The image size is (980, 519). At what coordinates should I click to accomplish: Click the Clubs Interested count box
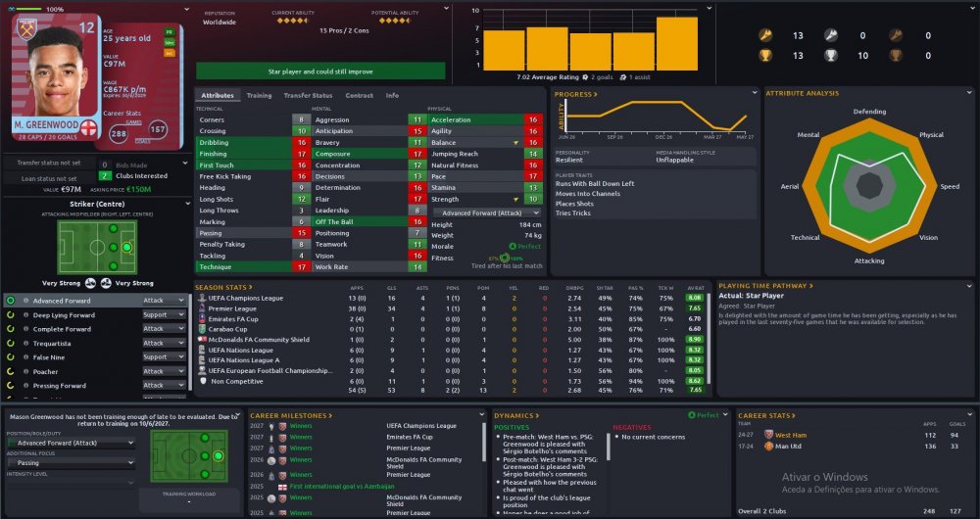click(x=104, y=176)
